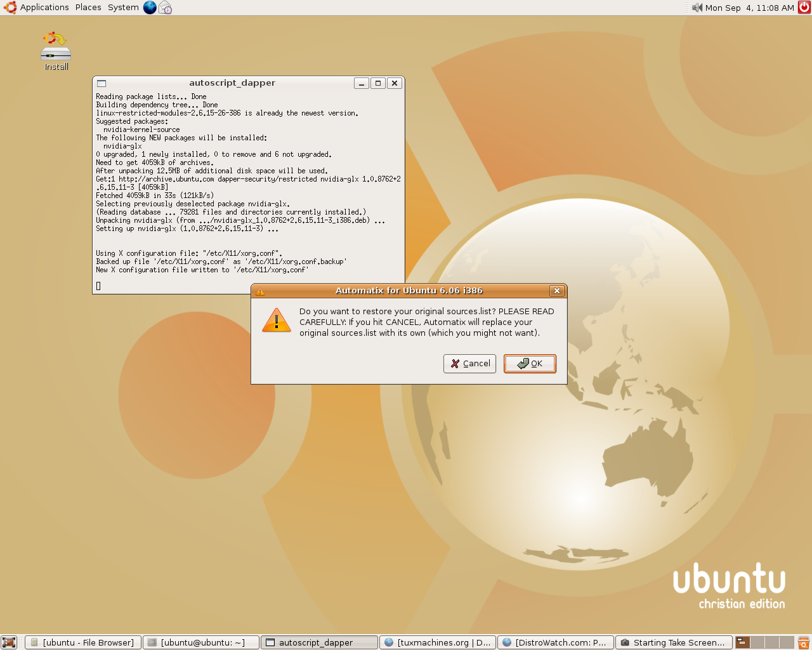The height and width of the screenshot is (650, 812).
Task: Click the 'Backed up file' terminal line
Action: (x=221, y=262)
